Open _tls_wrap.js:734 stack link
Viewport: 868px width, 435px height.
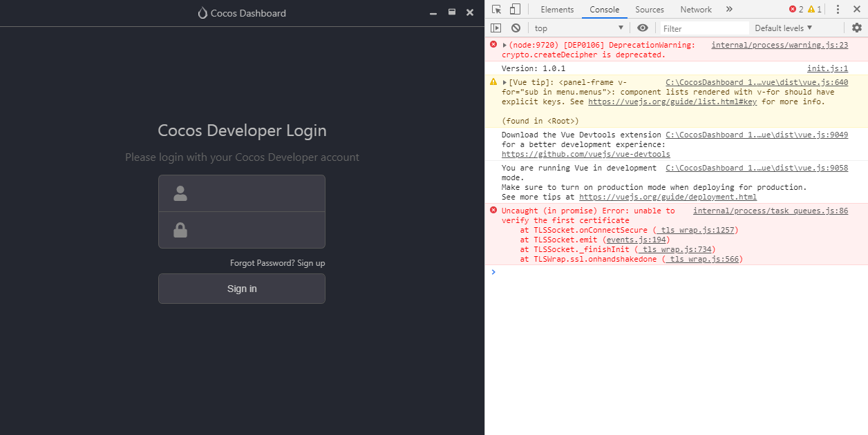click(674, 249)
